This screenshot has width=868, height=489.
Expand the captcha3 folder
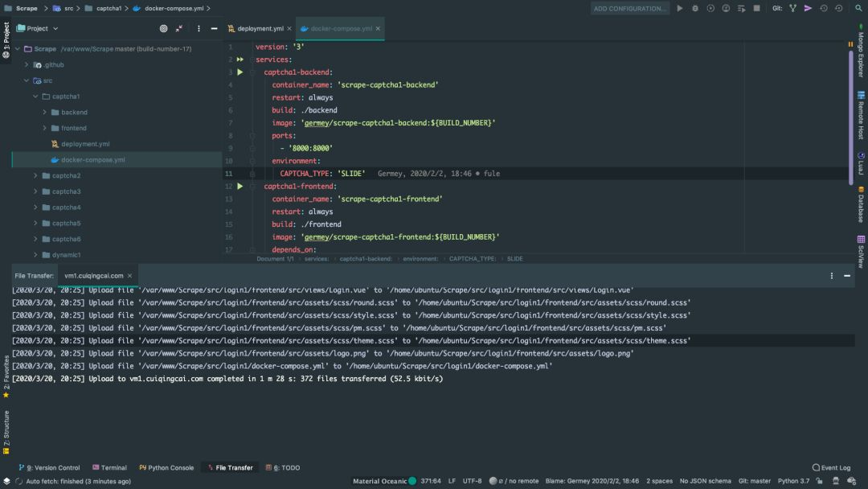tap(35, 191)
